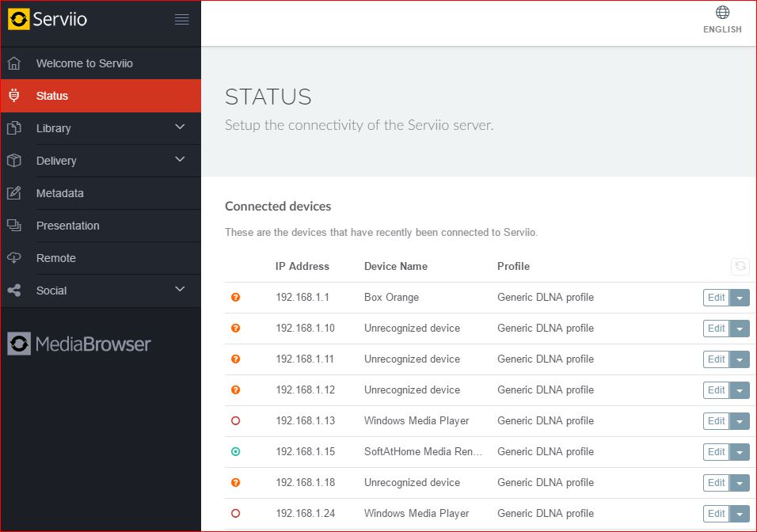Click the hamburger menu icon in sidebar header
This screenshot has height=532, width=757.
pyautogui.click(x=182, y=20)
